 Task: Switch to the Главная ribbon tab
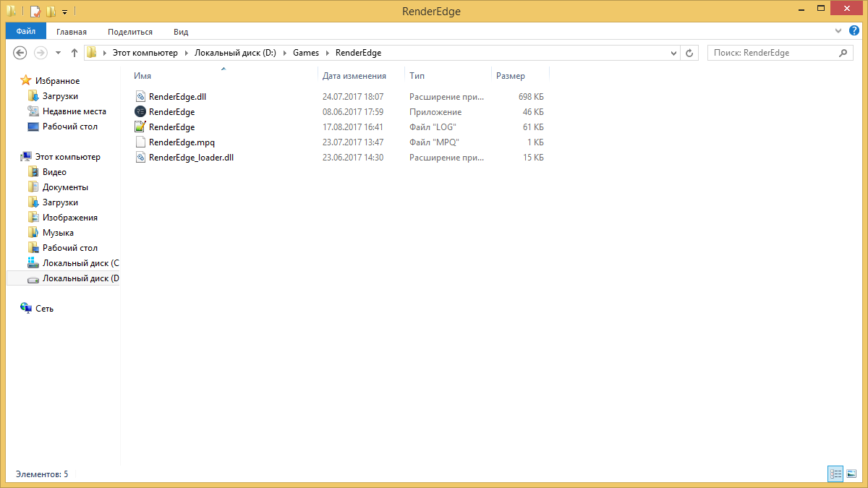(72, 32)
